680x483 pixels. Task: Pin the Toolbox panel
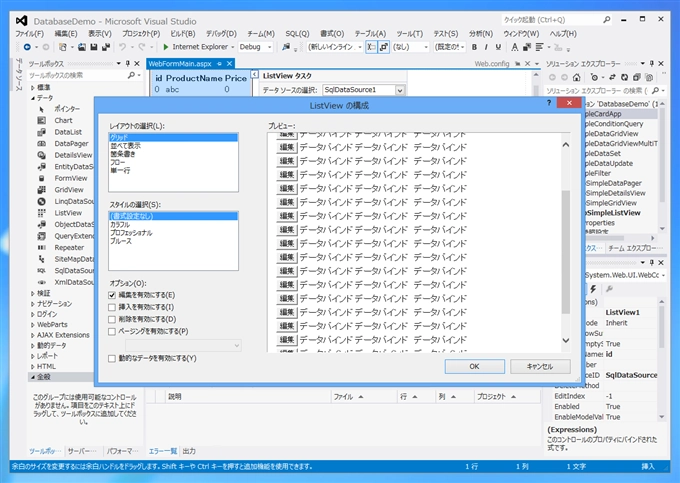[x=128, y=64]
